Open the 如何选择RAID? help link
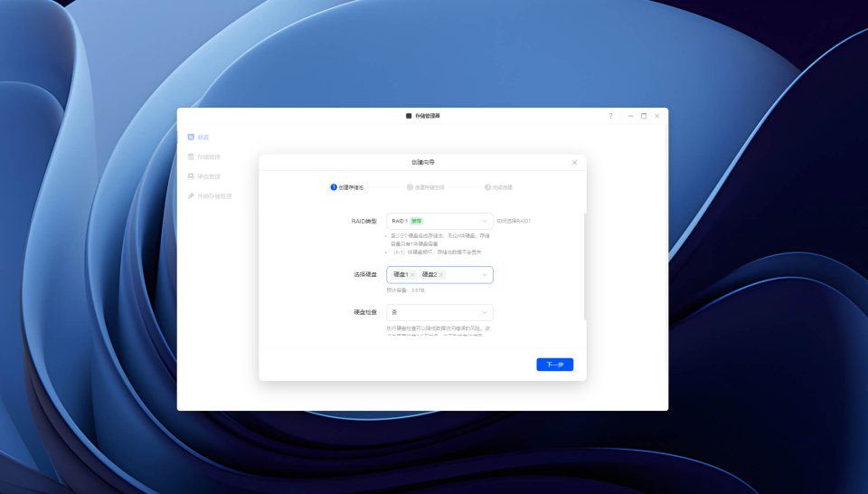Screen dimensions: 868x494 click(x=514, y=221)
